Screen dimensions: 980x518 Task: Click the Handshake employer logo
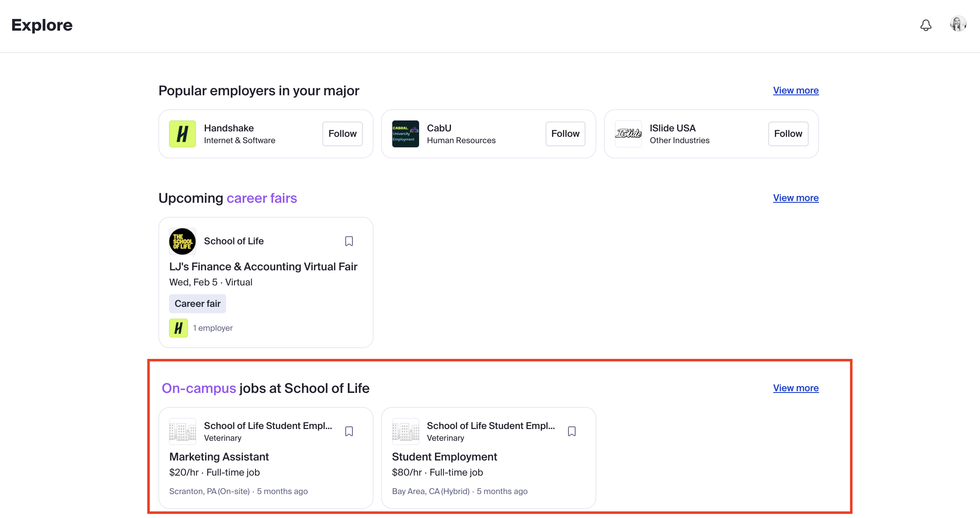[182, 134]
